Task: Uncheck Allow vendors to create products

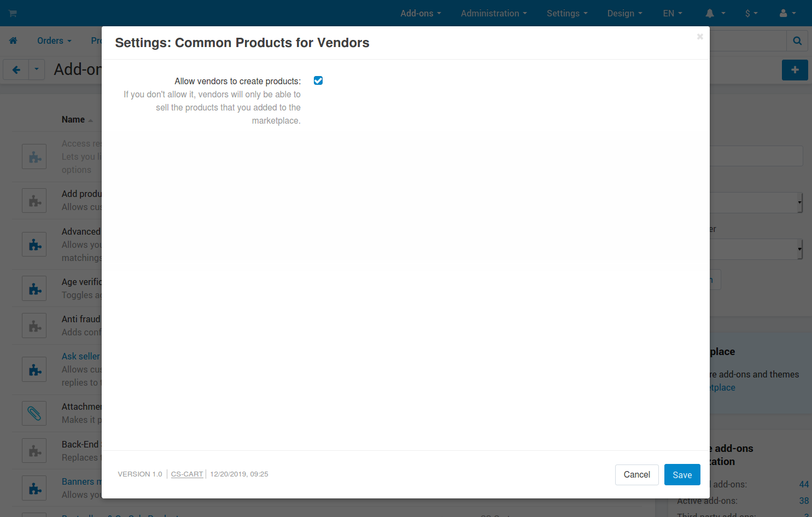Action: (x=318, y=80)
